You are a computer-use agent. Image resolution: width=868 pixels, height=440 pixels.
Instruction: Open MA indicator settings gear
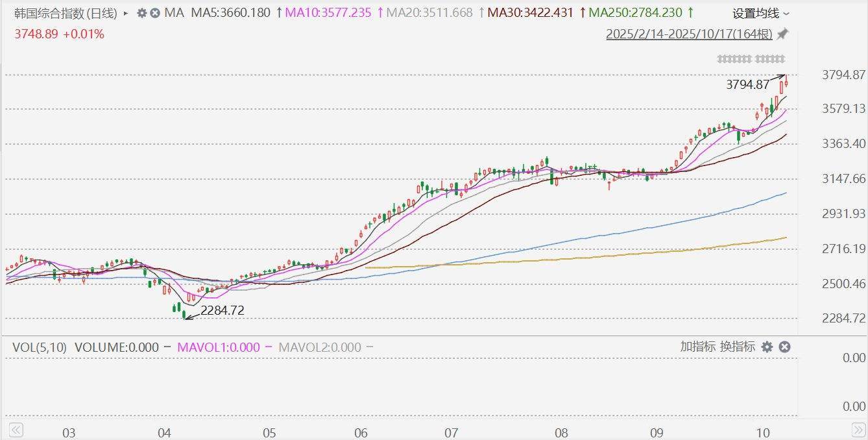pyautogui.click(x=142, y=13)
